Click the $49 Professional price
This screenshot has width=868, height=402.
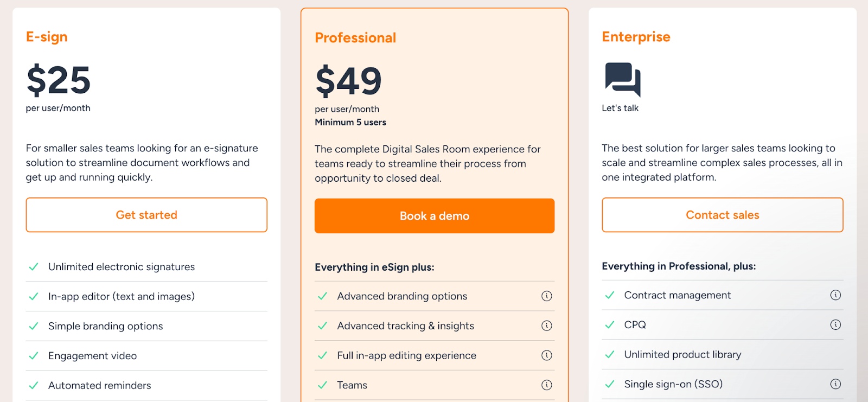(348, 81)
